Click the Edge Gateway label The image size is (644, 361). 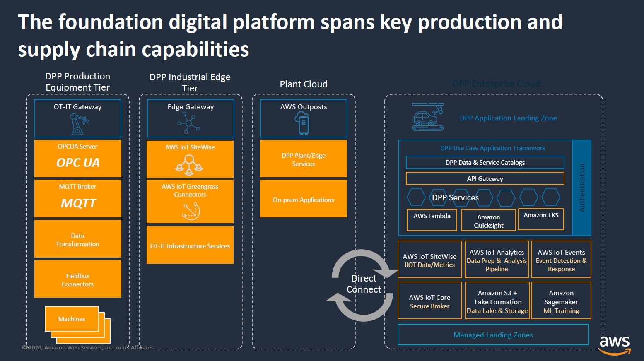191,106
